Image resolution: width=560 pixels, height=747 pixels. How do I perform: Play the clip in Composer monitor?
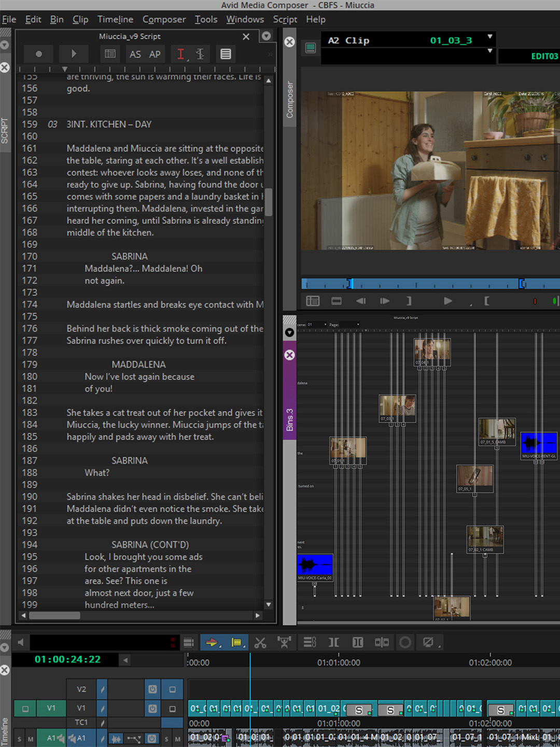448,301
